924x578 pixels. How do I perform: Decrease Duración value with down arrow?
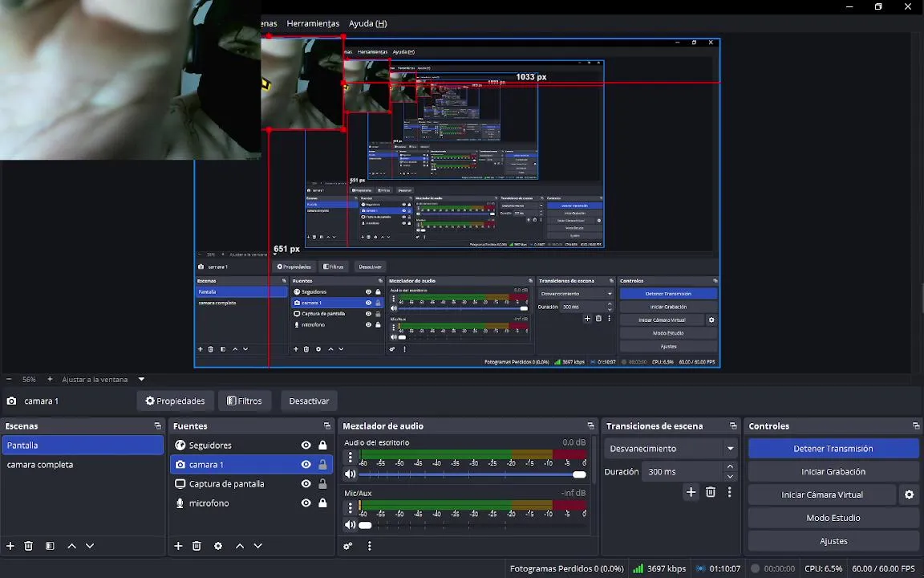[x=731, y=477]
